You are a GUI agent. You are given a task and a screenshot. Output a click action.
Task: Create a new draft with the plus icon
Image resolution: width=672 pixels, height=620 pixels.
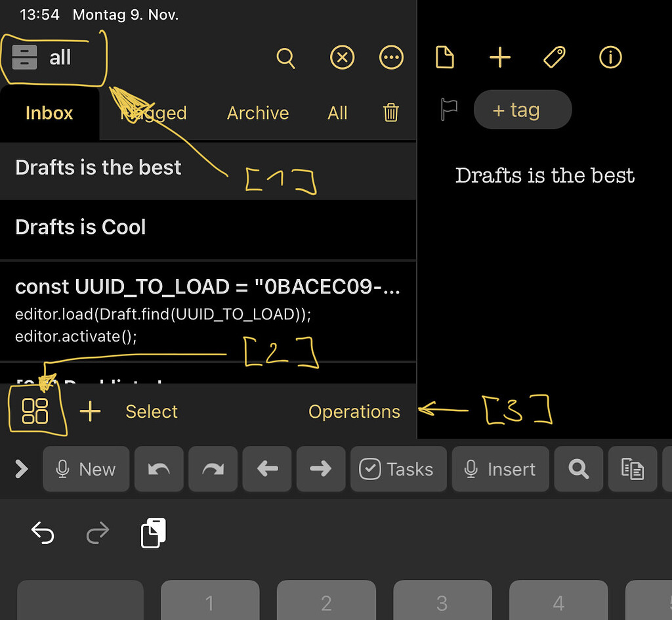(500, 57)
